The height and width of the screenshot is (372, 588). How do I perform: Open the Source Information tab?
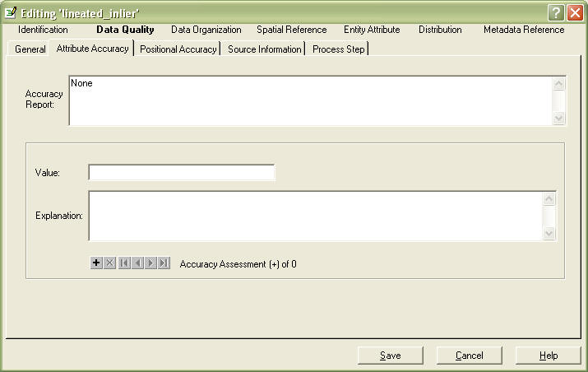(264, 49)
